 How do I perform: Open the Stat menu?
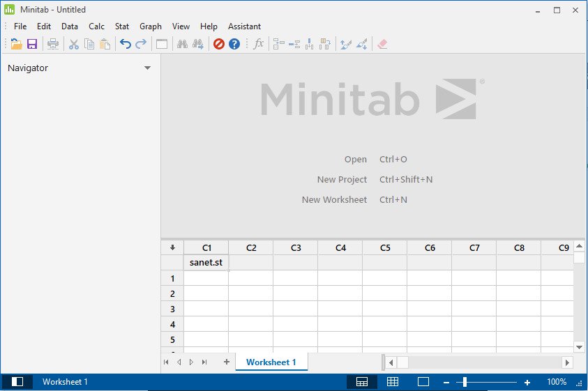122,26
